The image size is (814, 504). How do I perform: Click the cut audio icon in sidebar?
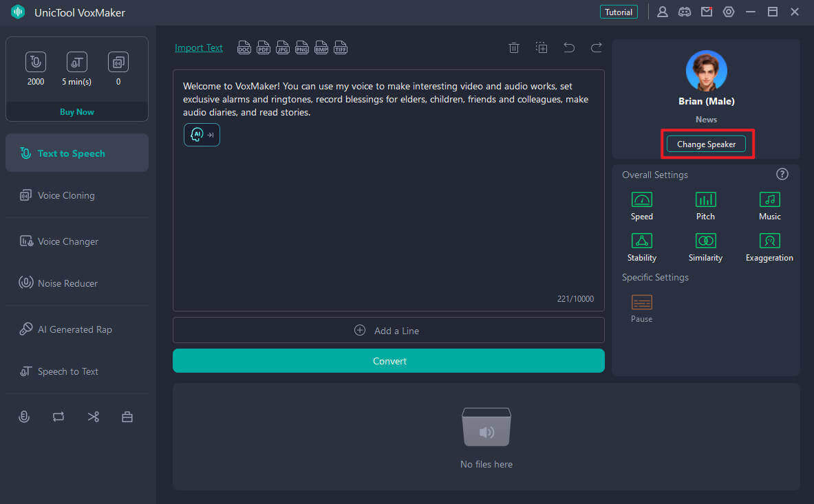pyautogui.click(x=93, y=417)
